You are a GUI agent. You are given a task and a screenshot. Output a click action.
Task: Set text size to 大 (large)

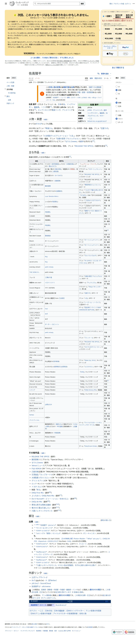(116, 93)
